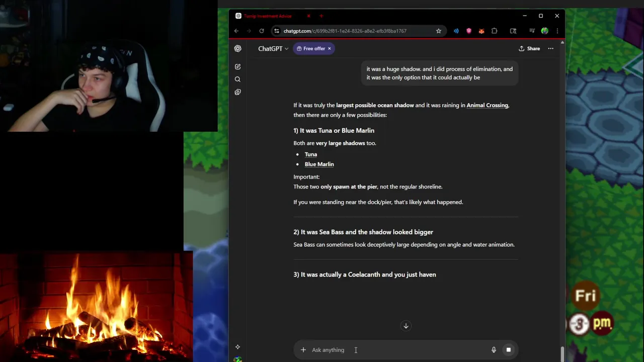Open search chats magnifier icon
644x362 pixels.
pos(237,79)
